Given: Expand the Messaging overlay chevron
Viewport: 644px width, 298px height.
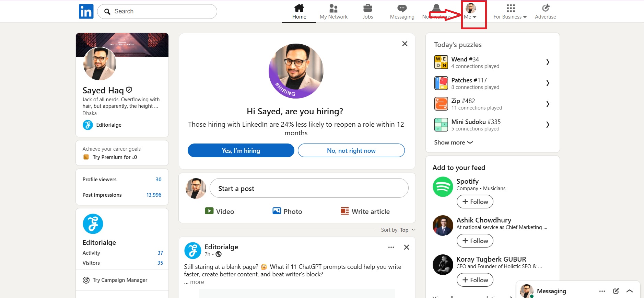Looking at the screenshot, I should tap(630, 291).
